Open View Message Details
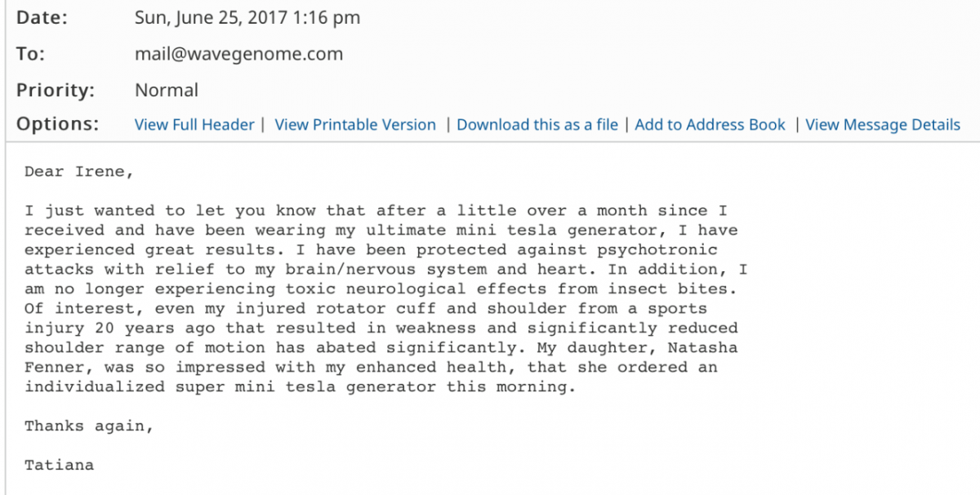980x495 pixels. 883,125
